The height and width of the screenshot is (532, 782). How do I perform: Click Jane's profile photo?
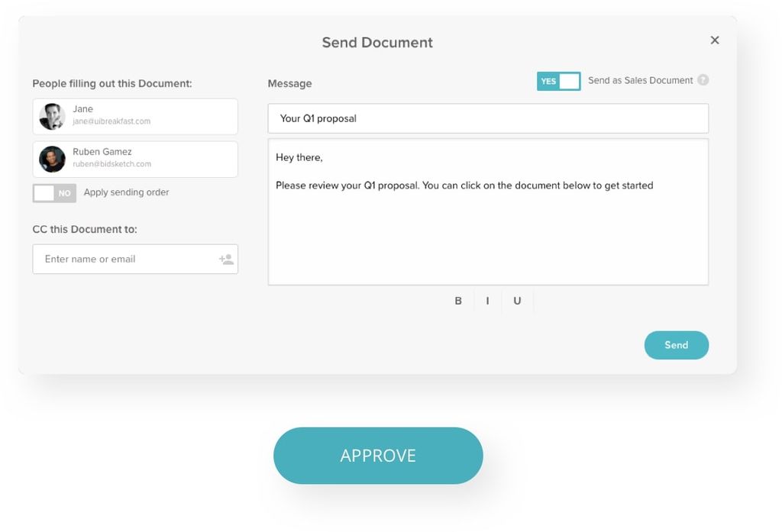coord(51,116)
